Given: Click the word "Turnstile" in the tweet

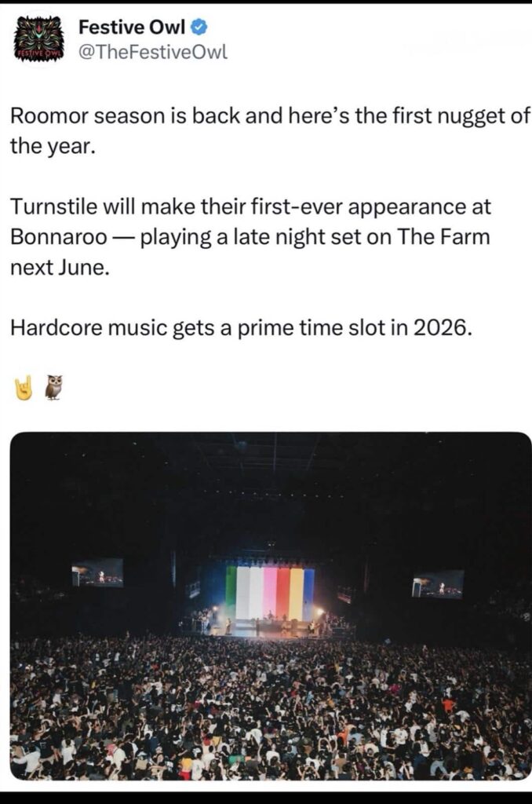Looking at the screenshot, I should click(x=48, y=207).
